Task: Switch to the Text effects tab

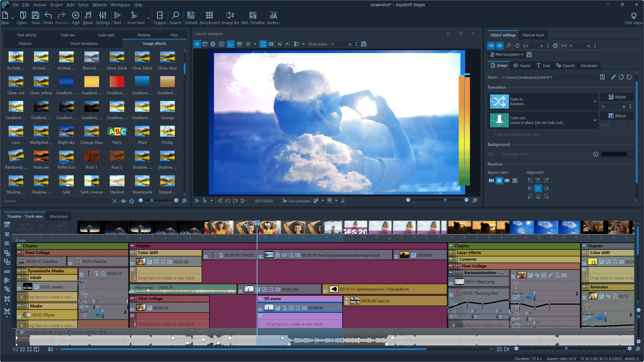Action: (x=26, y=35)
